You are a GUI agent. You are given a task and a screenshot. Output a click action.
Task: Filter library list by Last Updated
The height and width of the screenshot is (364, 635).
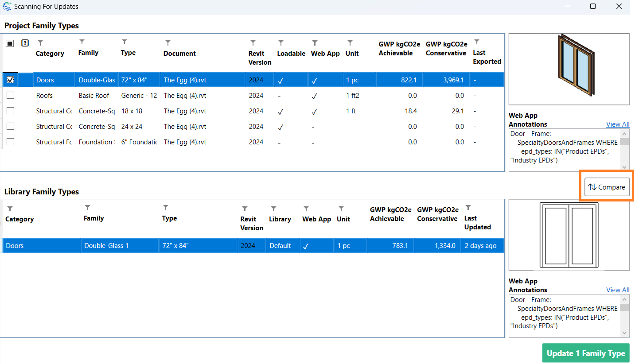click(x=468, y=208)
